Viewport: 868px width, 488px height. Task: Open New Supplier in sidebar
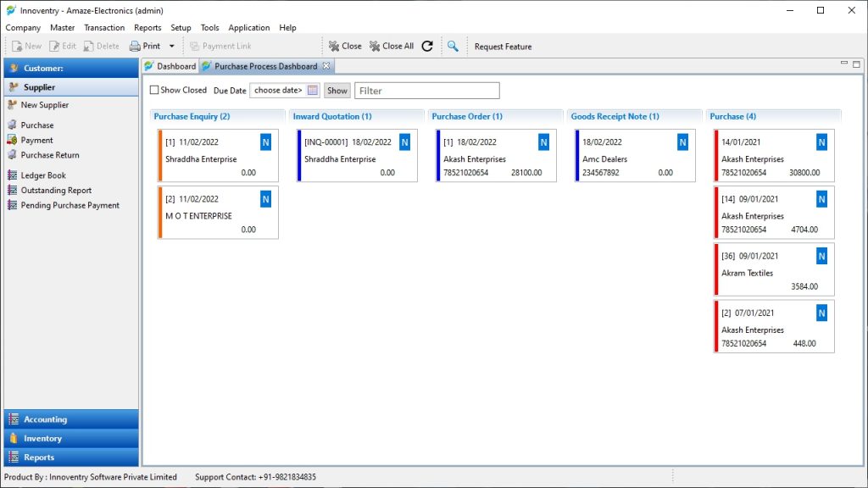[44, 105]
